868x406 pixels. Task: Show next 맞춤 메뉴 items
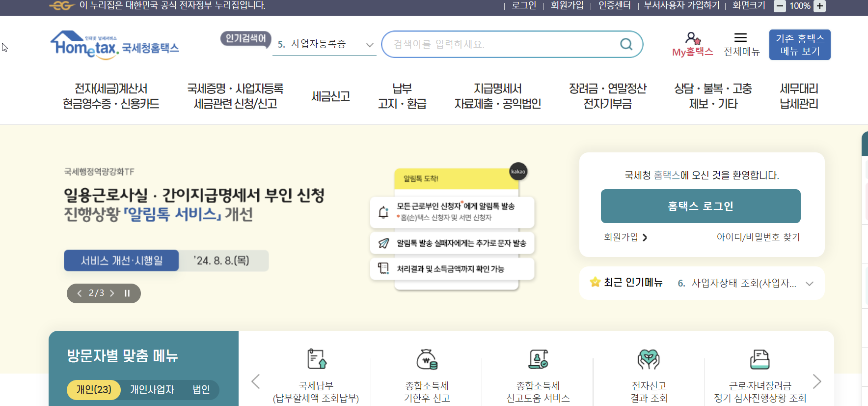tap(817, 381)
